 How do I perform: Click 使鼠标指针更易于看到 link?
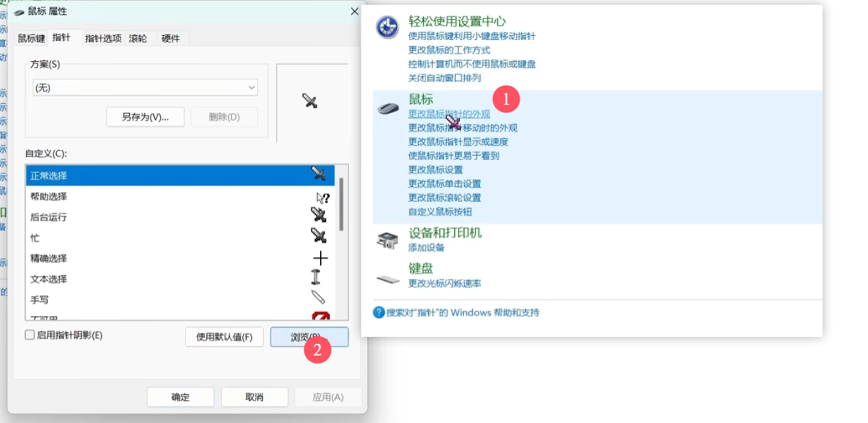point(454,156)
